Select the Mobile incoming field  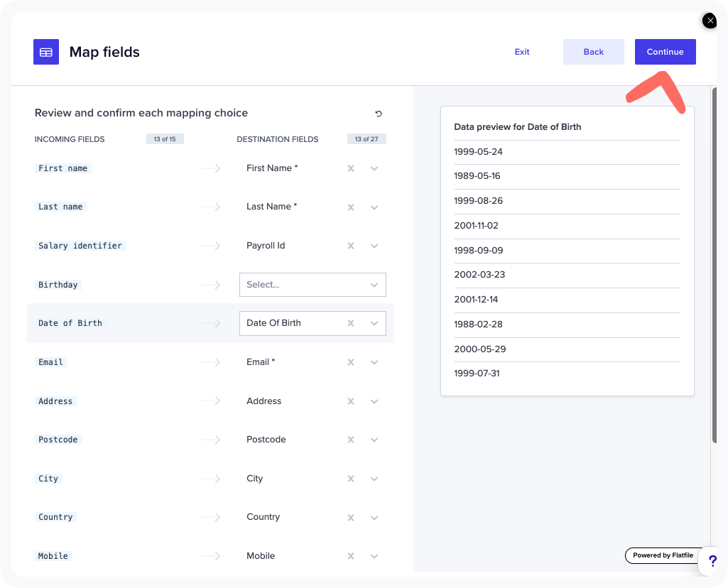pyautogui.click(x=53, y=556)
